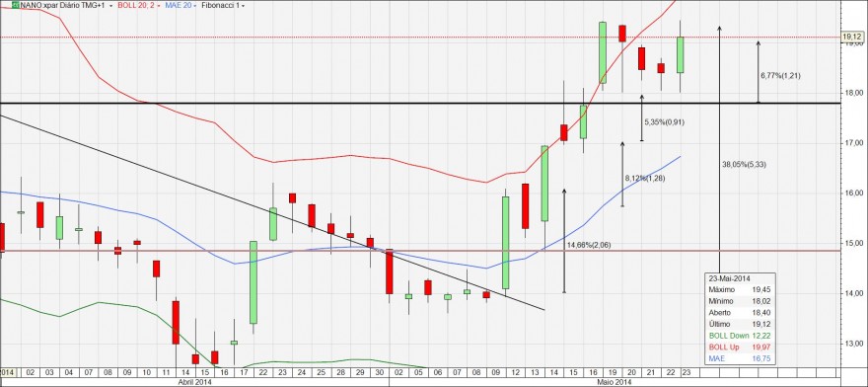Click the Abril 2014 month label

point(195,383)
